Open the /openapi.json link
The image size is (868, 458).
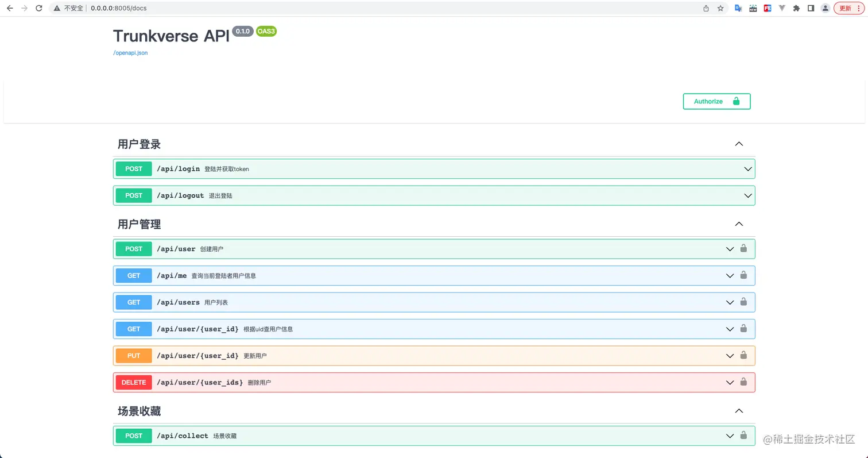coord(130,53)
